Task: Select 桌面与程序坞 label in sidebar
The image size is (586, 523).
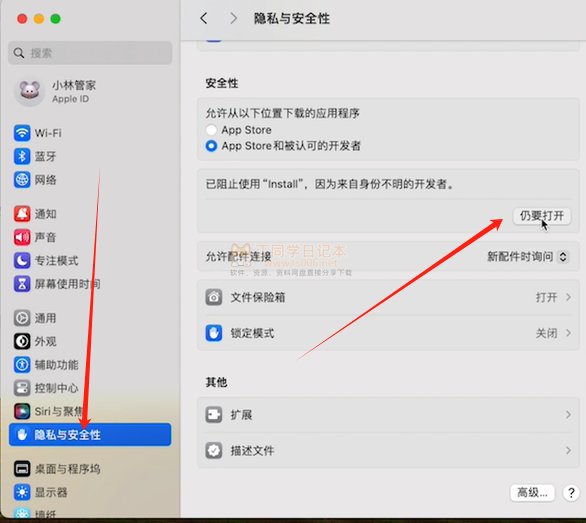Action: 68,469
